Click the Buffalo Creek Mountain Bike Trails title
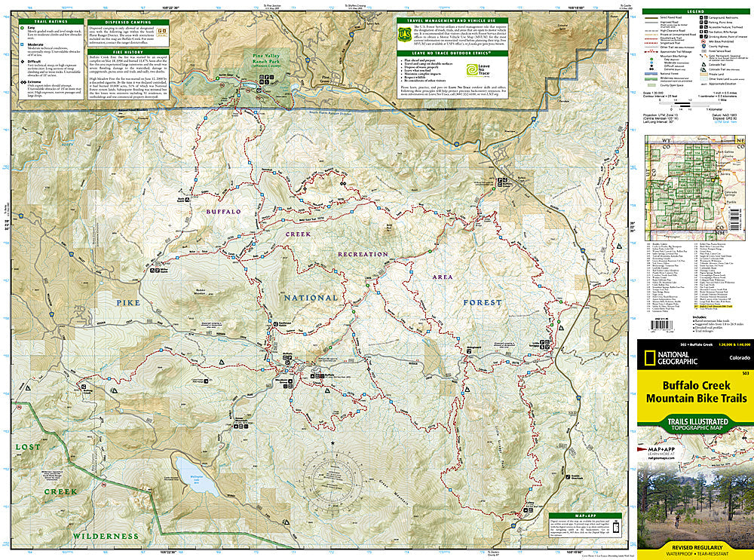Viewport: 754px width, 560px height. click(697, 391)
